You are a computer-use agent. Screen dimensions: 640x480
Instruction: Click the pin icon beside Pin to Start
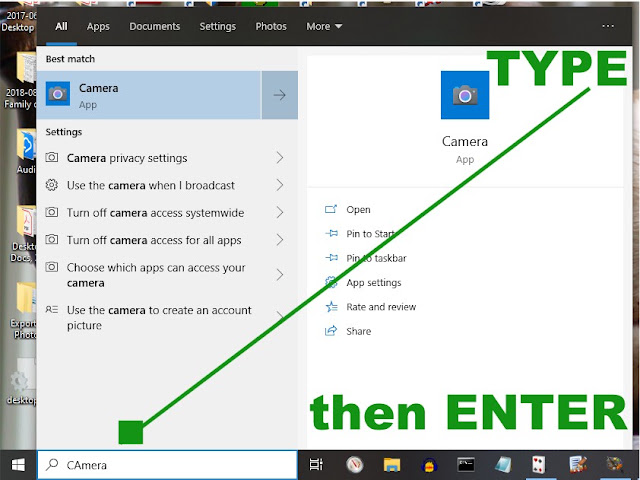(331, 233)
